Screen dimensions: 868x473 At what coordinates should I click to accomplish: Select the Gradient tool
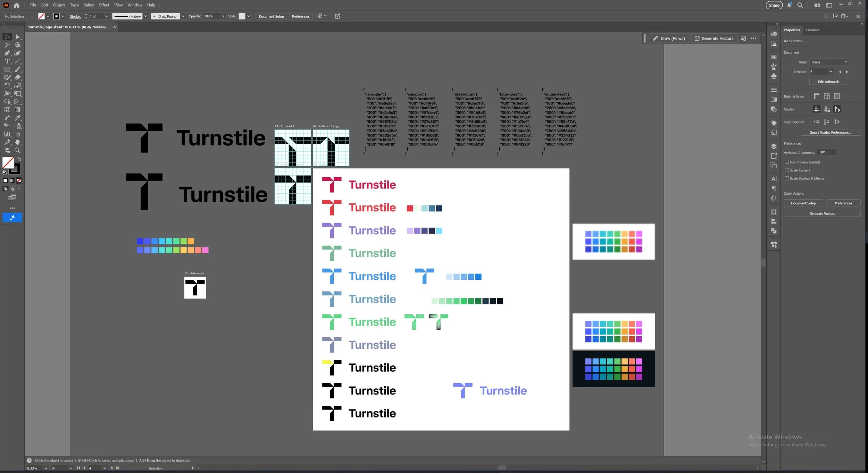tap(17, 110)
